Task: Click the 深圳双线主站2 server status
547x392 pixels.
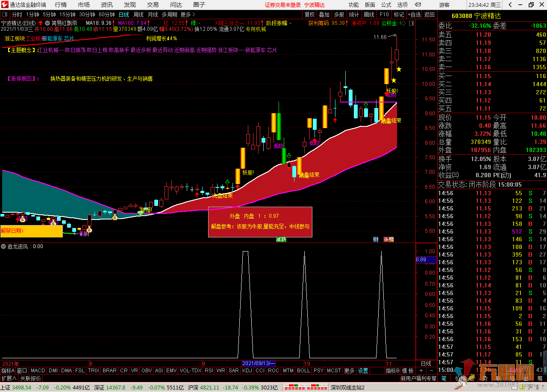Action: click(x=347, y=388)
